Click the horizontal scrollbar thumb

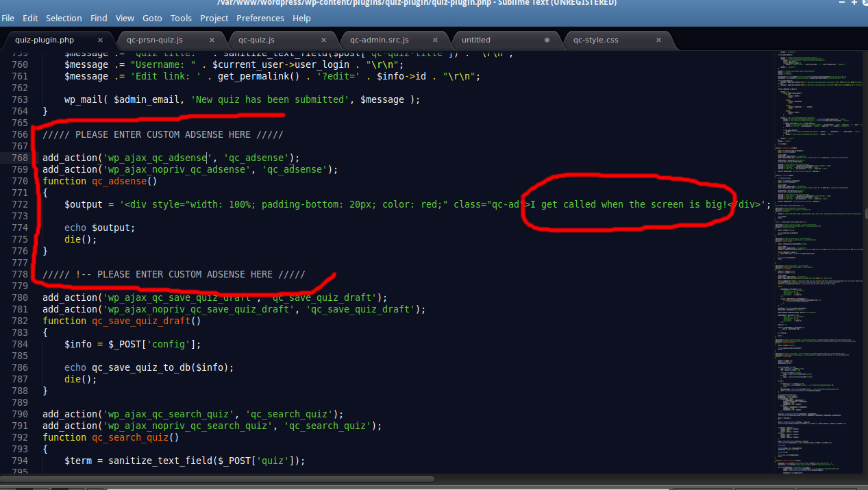click(x=217, y=478)
